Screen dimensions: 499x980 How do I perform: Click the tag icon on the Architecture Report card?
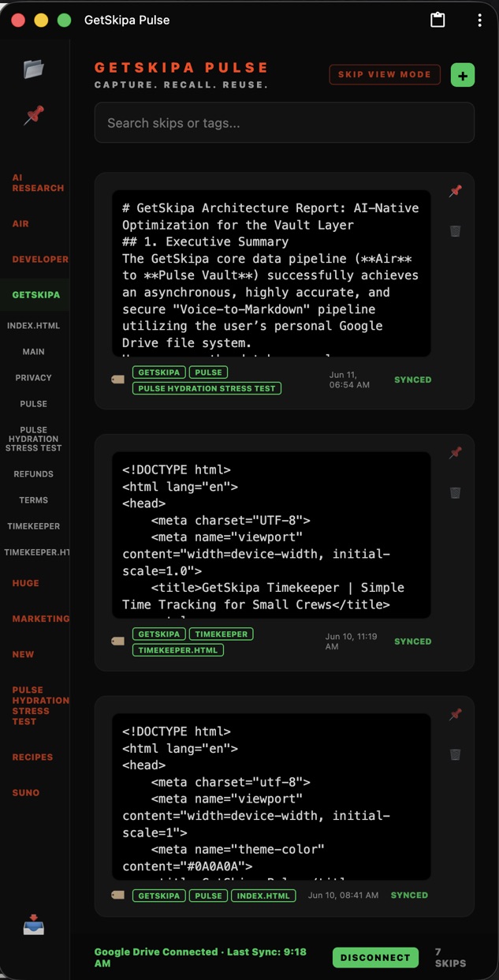tap(118, 380)
